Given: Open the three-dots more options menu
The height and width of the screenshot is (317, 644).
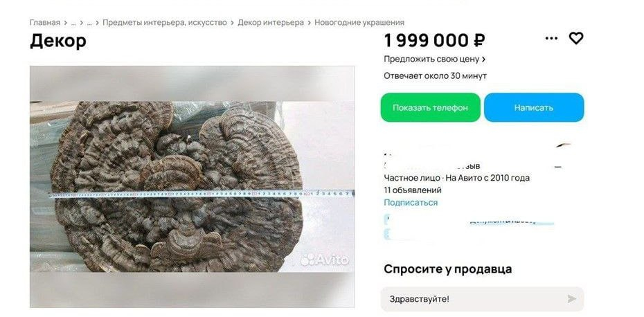Looking at the screenshot, I should [551, 39].
